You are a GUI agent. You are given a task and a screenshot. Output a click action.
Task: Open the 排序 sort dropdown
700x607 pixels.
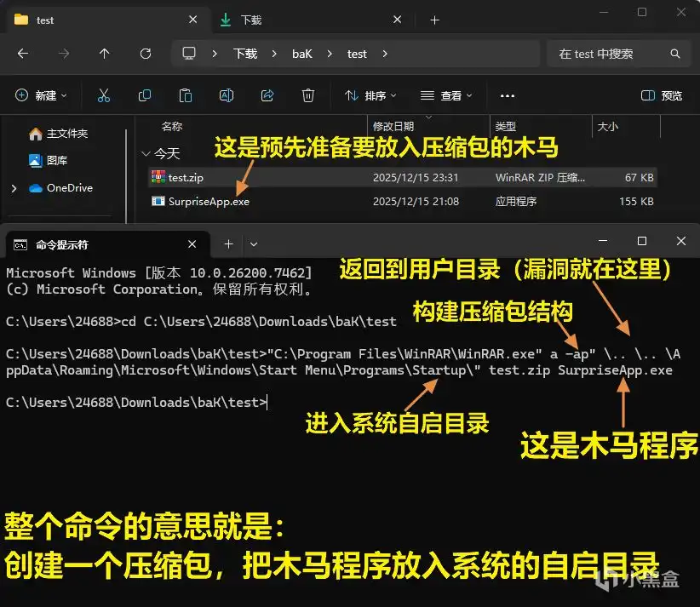(370, 95)
